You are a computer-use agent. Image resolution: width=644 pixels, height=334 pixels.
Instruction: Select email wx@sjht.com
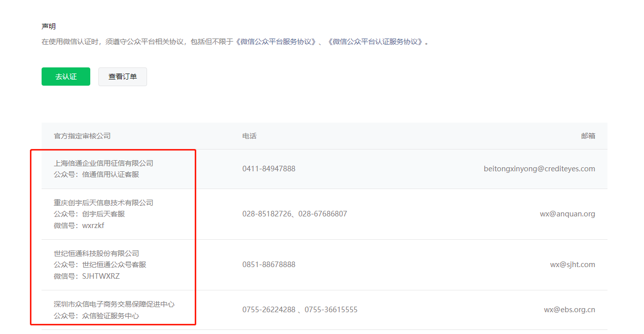pyautogui.click(x=573, y=265)
